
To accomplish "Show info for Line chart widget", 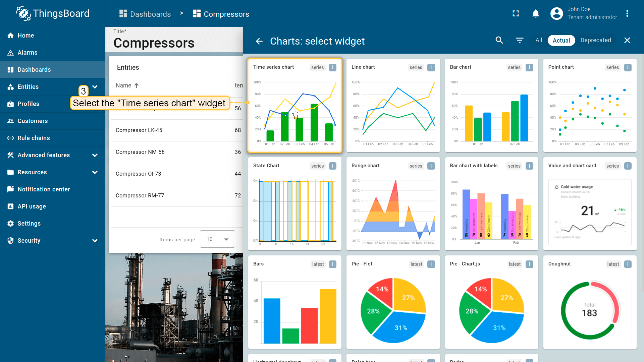I will click(x=431, y=67).
